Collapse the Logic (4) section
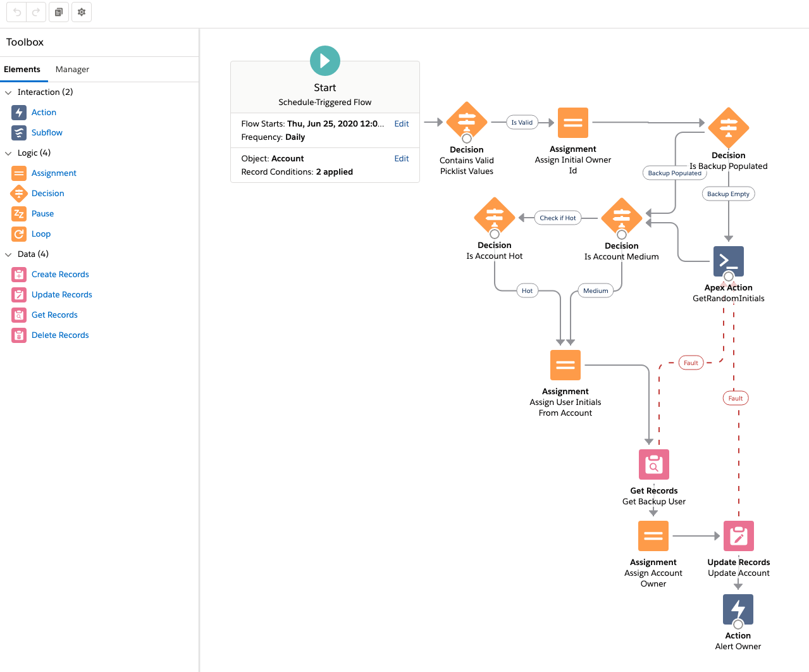809x672 pixels. click(x=9, y=153)
